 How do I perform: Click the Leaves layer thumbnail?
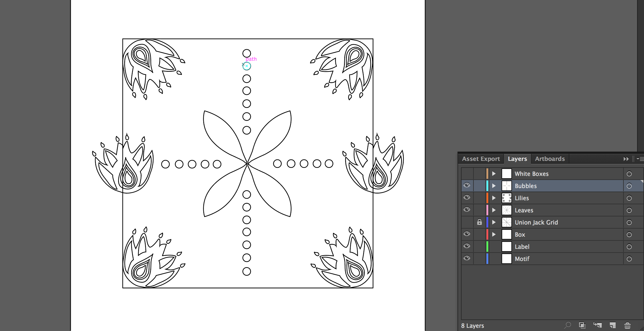pos(506,210)
